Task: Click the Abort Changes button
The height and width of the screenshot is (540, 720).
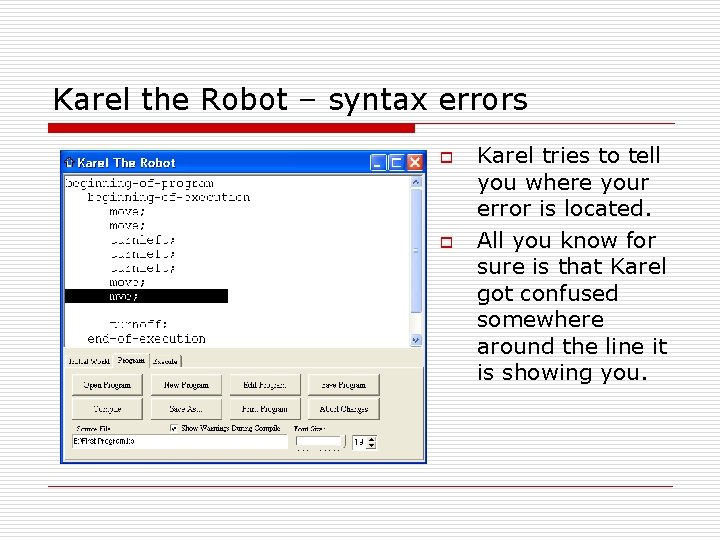Action: [x=343, y=409]
